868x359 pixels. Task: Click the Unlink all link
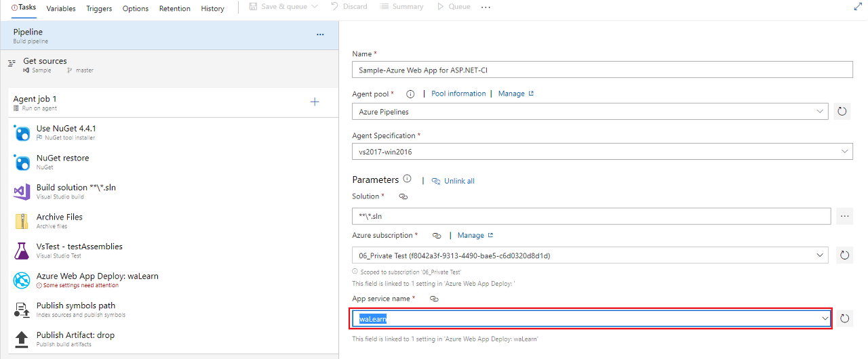click(453, 181)
